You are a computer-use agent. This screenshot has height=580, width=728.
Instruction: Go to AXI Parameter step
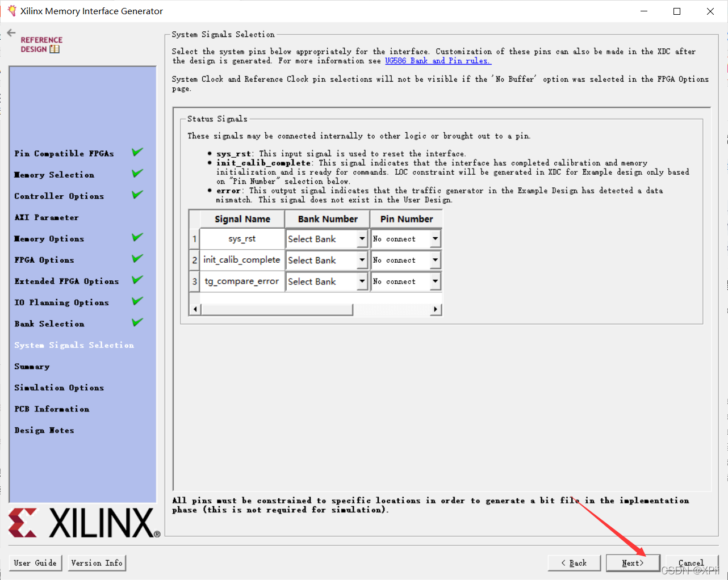click(47, 217)
